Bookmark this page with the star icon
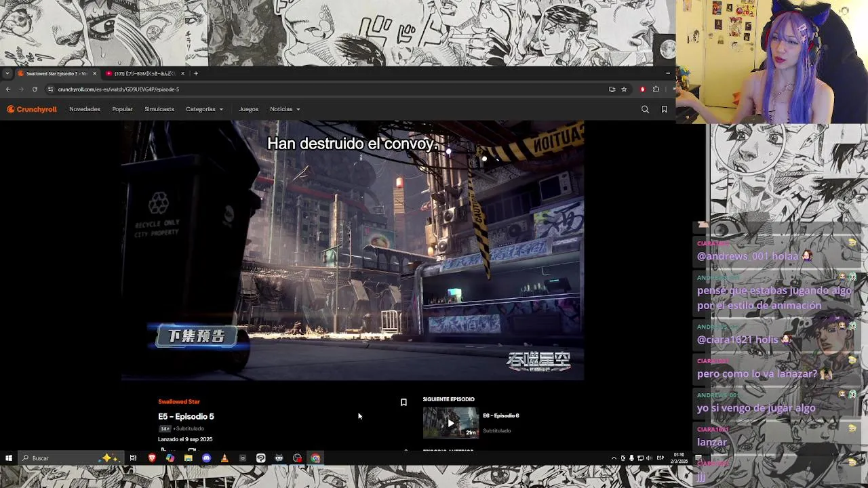This screenshot has width=868, height=488. tap(624, 89)
